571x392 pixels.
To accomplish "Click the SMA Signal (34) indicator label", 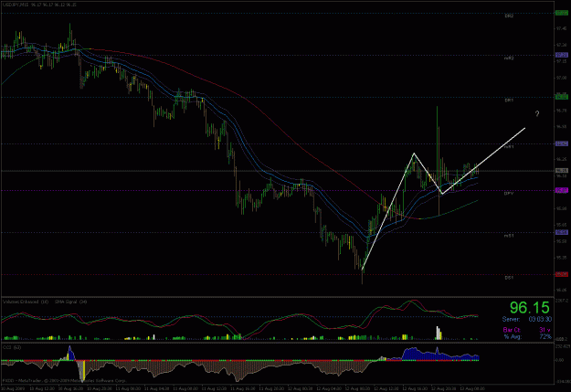I will click(x=70, y=302).
